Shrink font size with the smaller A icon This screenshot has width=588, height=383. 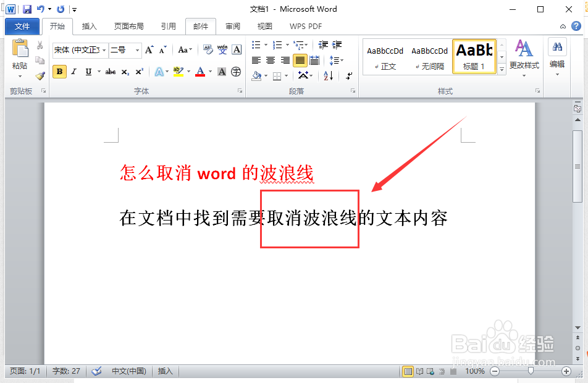[163, 50]
